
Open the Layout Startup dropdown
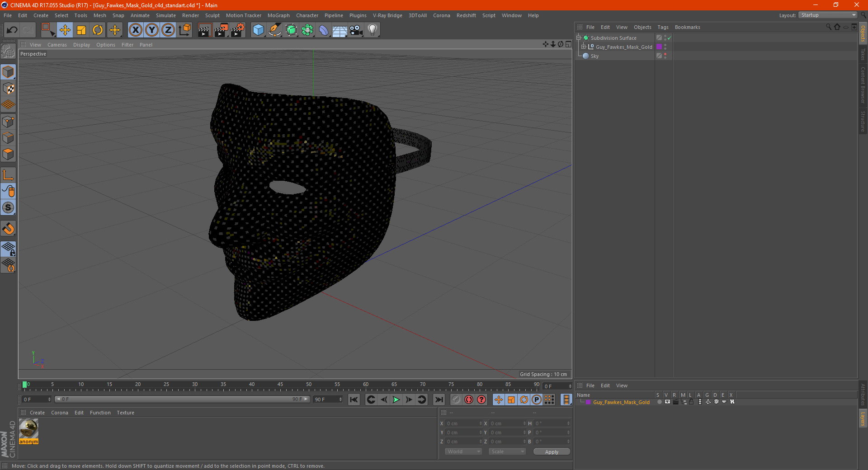pos(828,15)
